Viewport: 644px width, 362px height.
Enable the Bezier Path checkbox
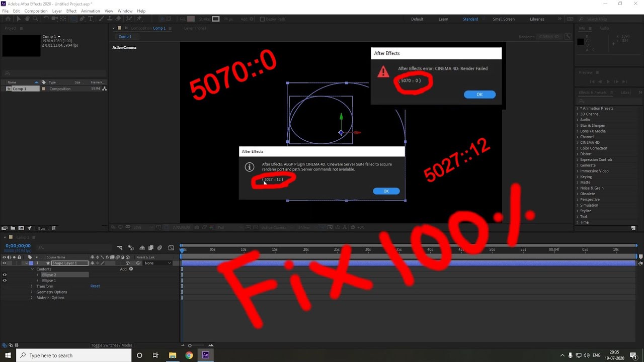(262, 19)
